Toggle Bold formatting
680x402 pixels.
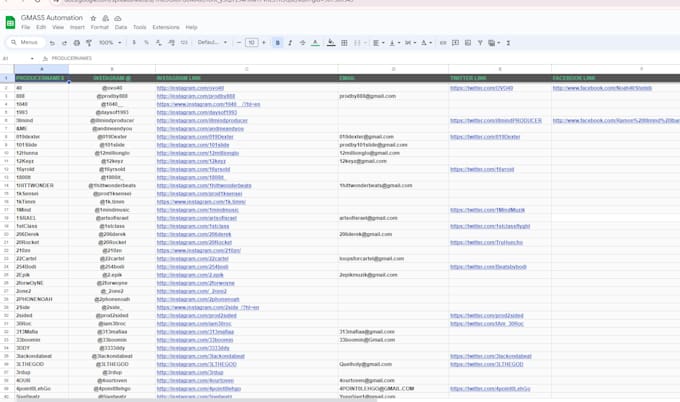(278, 42)
